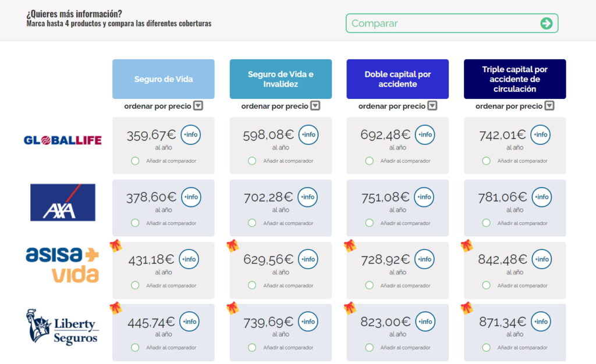Open info for Liberty 871,34€ plan
The height and width of the screenshot is (364, 596).
click(x=541, y=322)
